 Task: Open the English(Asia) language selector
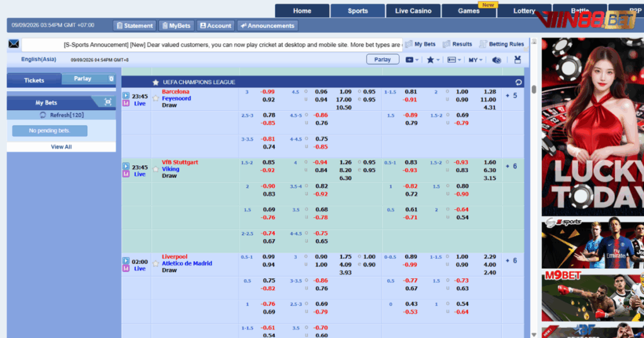point(38,59)
